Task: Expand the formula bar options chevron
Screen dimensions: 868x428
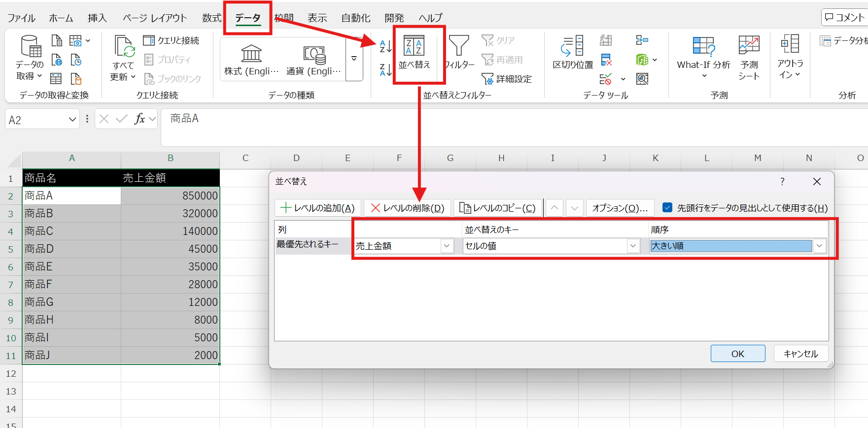Action: pos(152,119)
